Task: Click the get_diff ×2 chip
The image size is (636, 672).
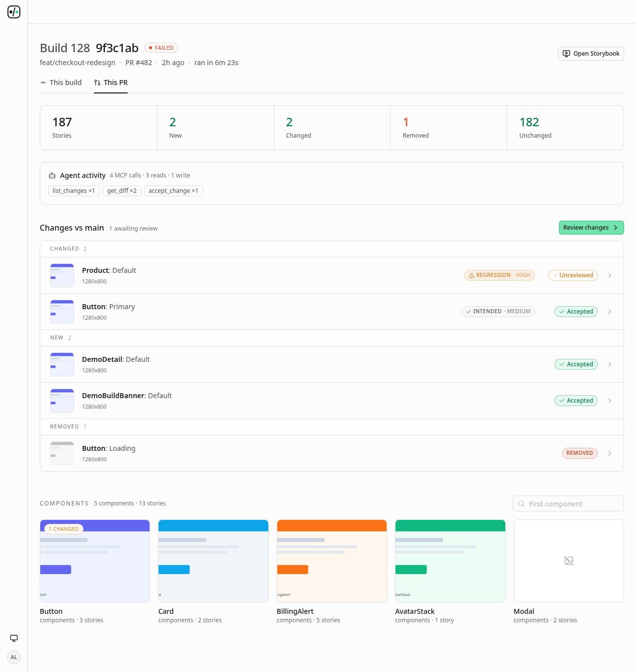Action: coord(122,191)
